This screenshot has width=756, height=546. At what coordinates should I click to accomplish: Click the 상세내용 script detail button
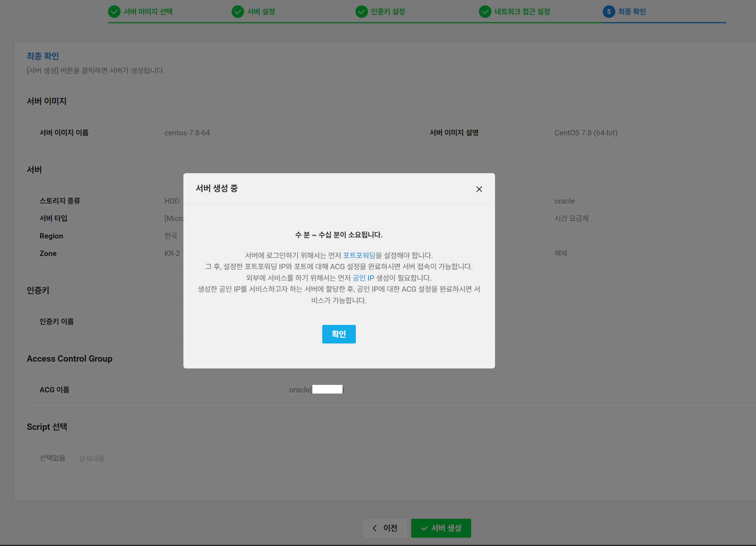pyautogui.click(x=92, y=458)
